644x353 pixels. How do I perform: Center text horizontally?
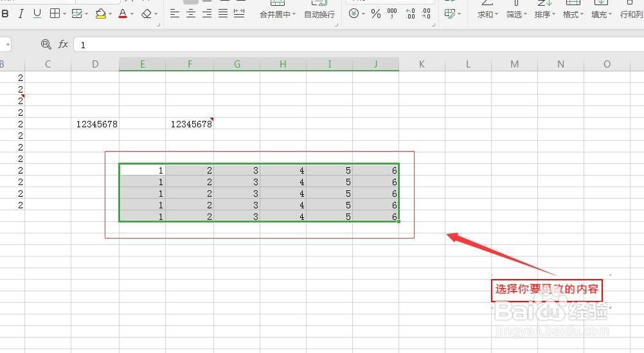pos(191,14)
